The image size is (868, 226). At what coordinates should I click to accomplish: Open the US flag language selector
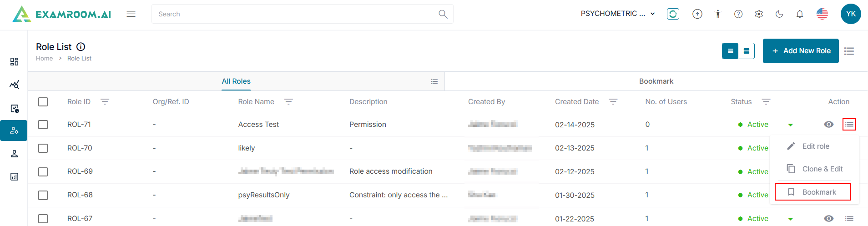tap(822, 14)
